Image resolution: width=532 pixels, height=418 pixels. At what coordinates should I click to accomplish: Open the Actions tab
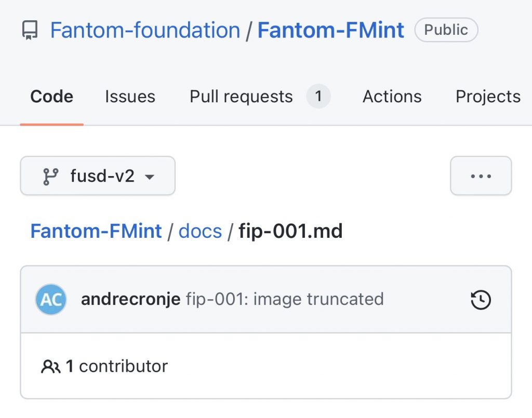point(392,96)
